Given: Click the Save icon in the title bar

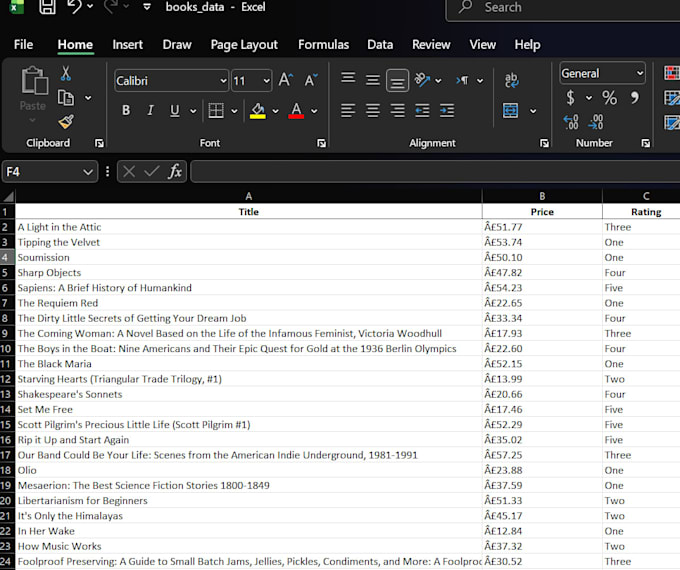Looking at the screenshot, I should click(47, 7).
